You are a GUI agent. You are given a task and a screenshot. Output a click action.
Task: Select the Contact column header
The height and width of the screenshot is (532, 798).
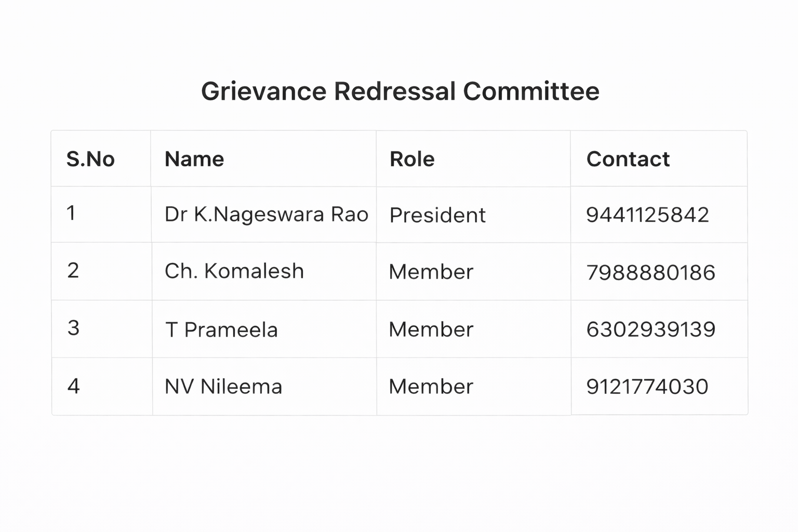pos(628,159)
